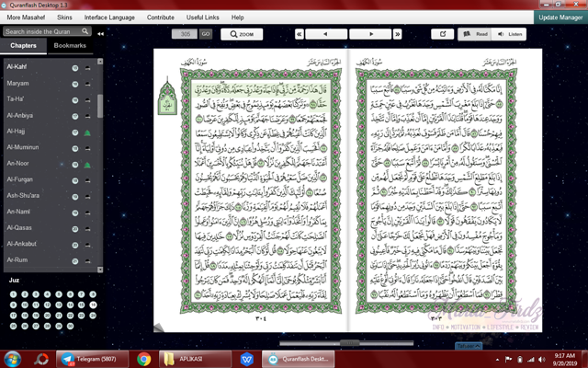
Task: Switch to the Bookmarks tab
Action: point(70,45)
